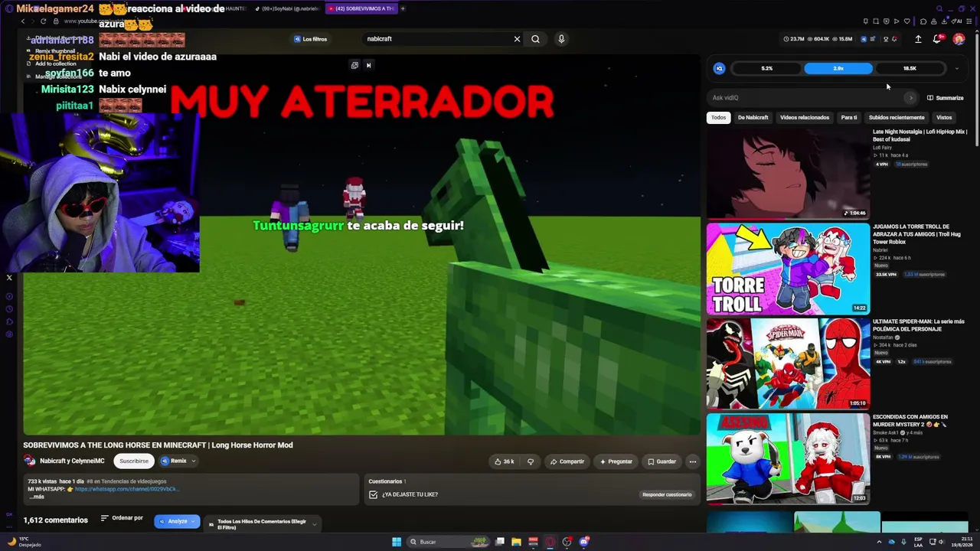The height and width of the screenshot is (551, 980).
Task: Open video titled JUGAMOS LA TORRE TROLL
Action: 916,234
